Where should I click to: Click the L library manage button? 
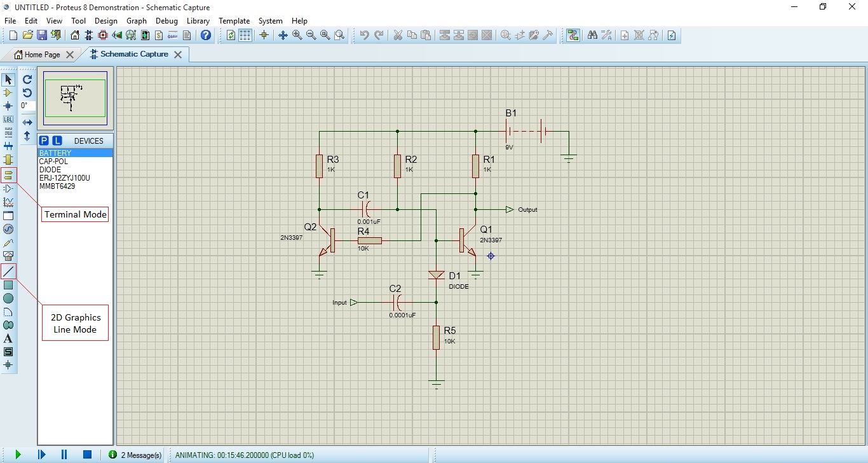coord(57,141)
